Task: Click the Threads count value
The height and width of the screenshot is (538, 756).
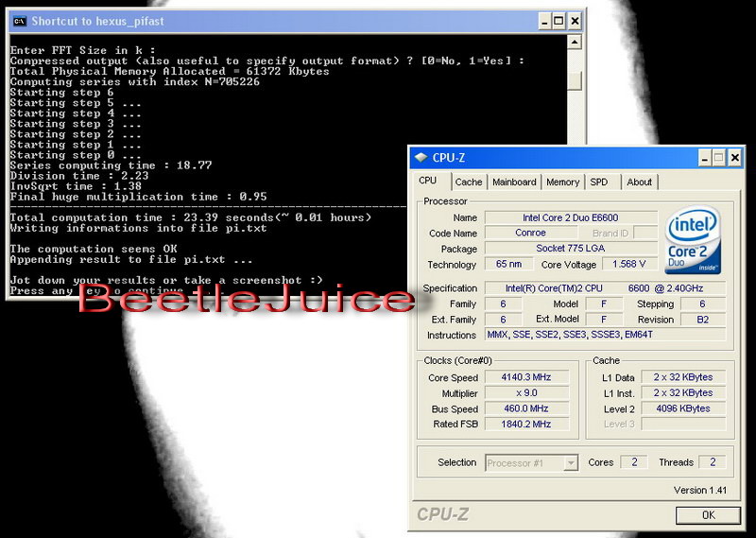Action: pyautogui.click(x=713, y=462)
